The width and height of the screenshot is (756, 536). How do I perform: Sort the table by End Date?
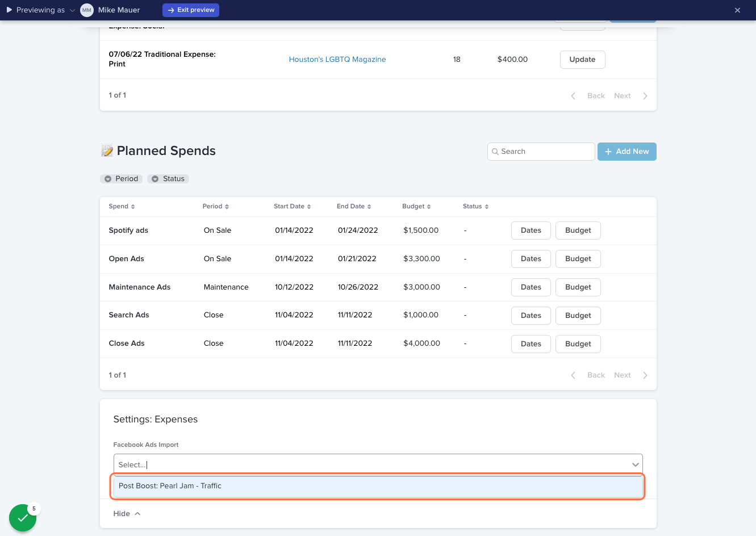[353, 207]
